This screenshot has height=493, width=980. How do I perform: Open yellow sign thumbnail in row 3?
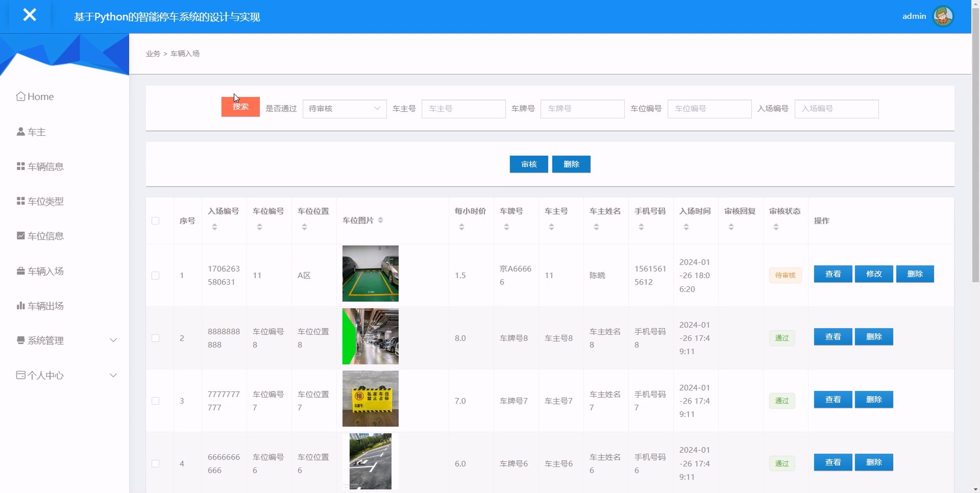pos(370,399)
